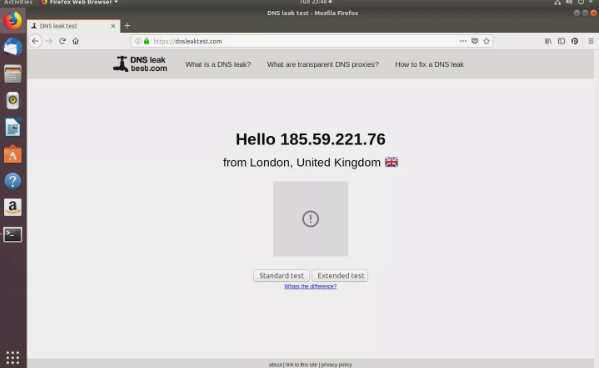This screenshot has width=599, height=368.
Task: Open page actions three-dot menu
Action: (x=463, y=41)
